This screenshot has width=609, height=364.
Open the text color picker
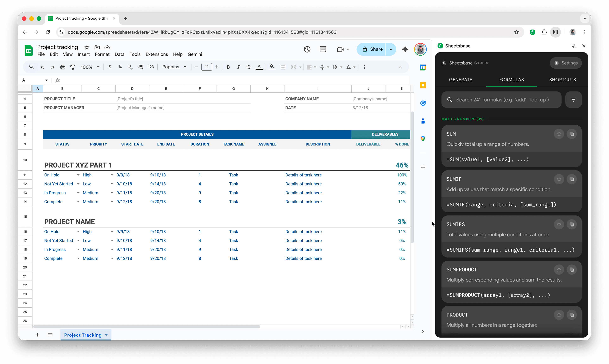[259, 67]
